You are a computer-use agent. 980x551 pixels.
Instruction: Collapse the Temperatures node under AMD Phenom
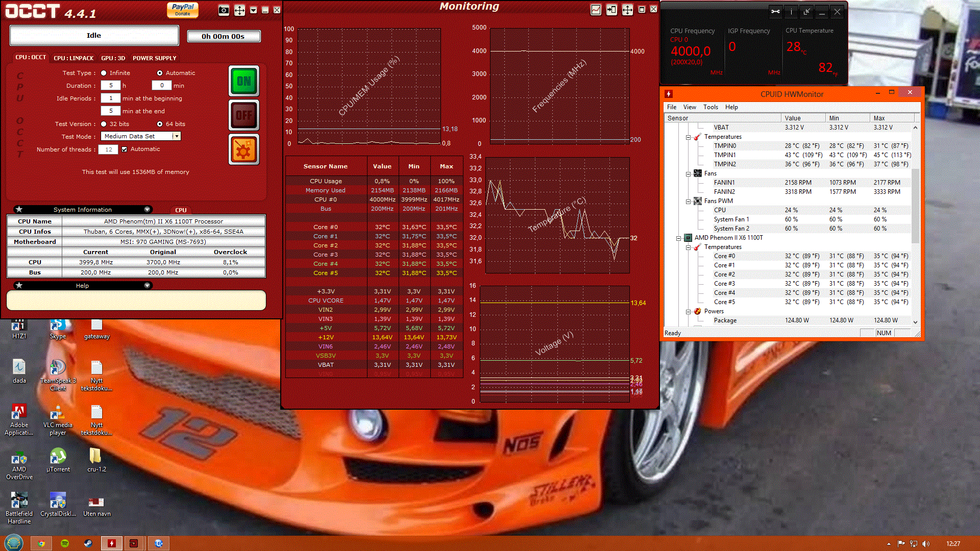[x=688, y=247]
